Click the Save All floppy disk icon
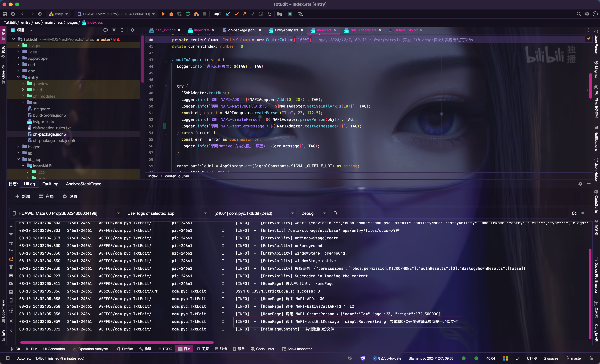600x364 pixels. click(x=5, y=14)
